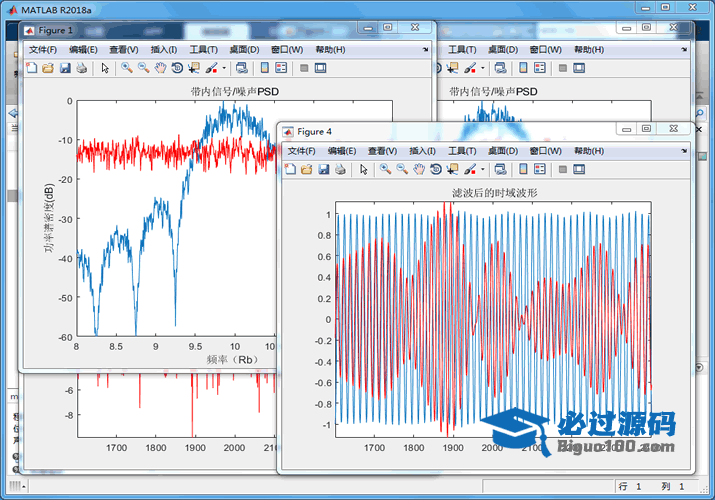Image resolution: width=715 pixels, height=500 pixels.
Task: Click the Edit Plot arrow pointer in Figure 4
Action: coord(363,169)
